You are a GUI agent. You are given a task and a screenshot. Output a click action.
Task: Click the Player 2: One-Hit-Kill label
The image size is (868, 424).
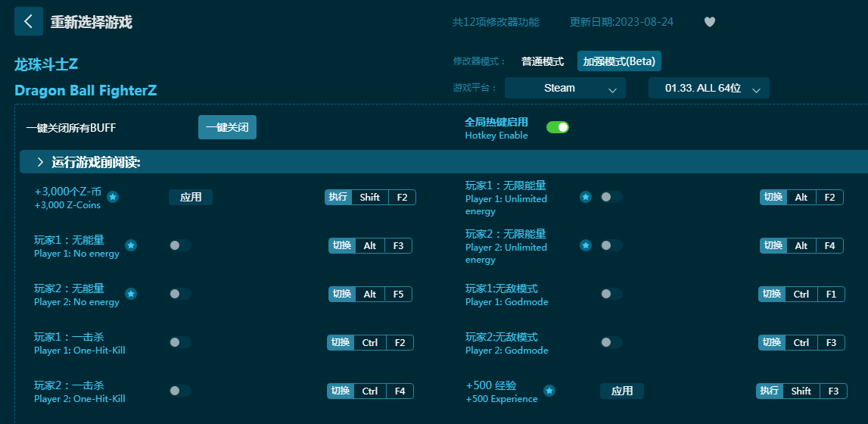pyautogui.click(x=79, y=398)
